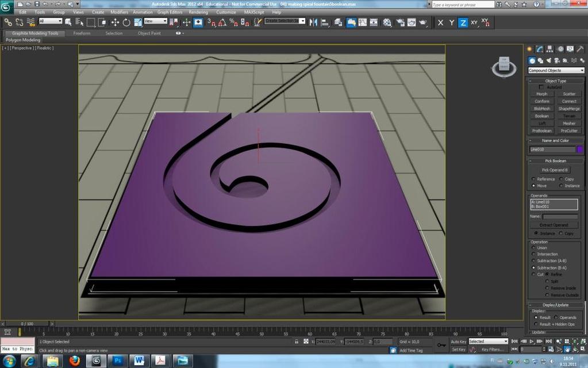Click the ViewCube navigation widget

coord(504,67)
